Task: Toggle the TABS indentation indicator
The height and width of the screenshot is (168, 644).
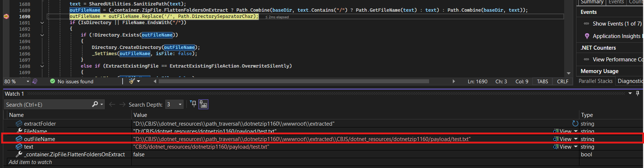Action: [542, 81]
